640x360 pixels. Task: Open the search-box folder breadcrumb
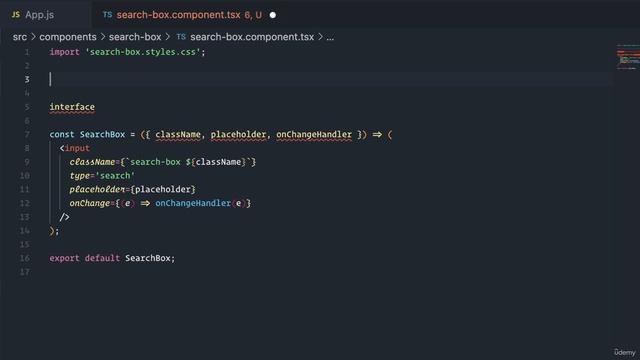[135, 37]
